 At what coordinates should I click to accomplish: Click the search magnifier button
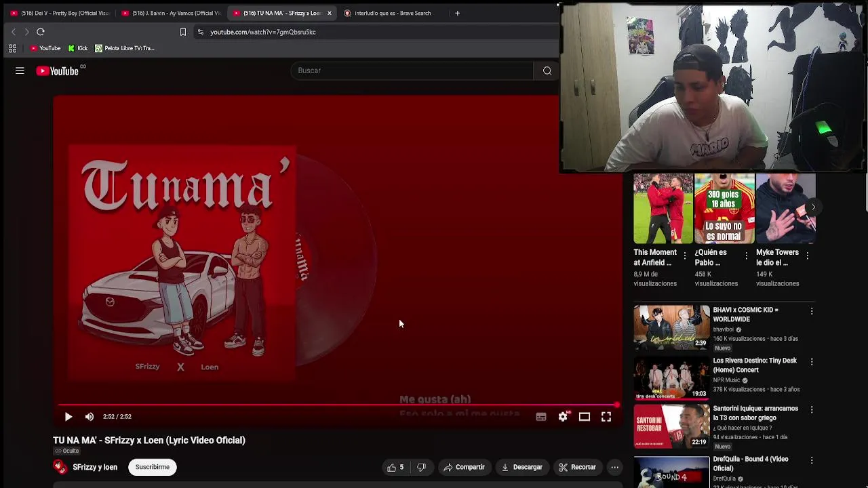click(x=547, y=70)
